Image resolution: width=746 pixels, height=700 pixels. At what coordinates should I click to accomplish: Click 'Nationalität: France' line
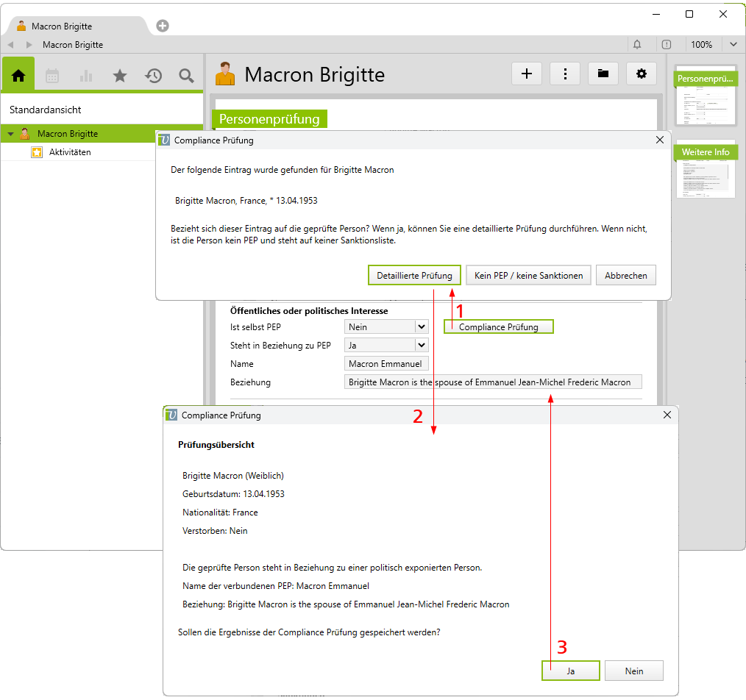pos(220,512)
